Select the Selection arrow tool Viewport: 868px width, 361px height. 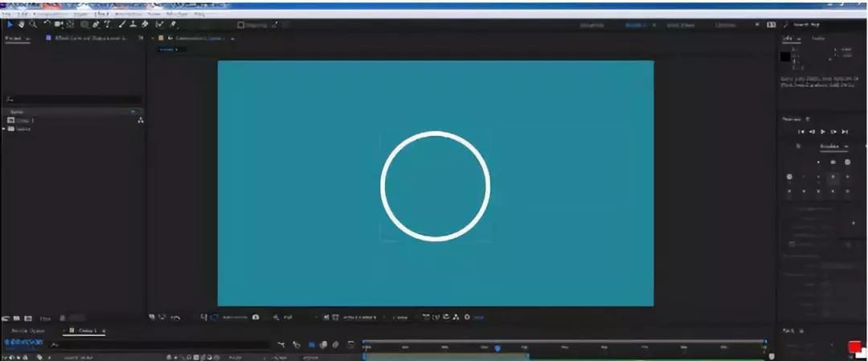[x=10, y=24]
